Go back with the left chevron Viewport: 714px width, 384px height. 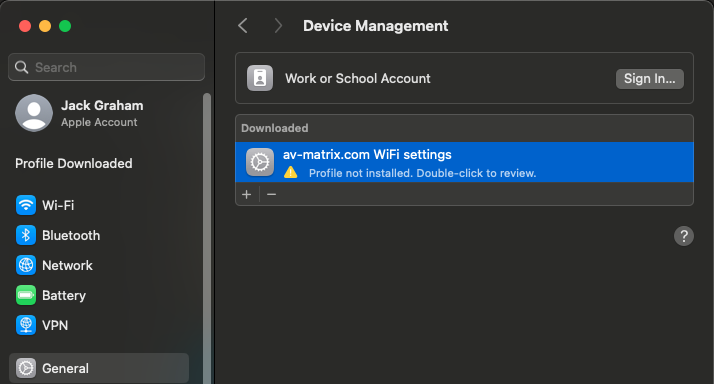point(243,26)
